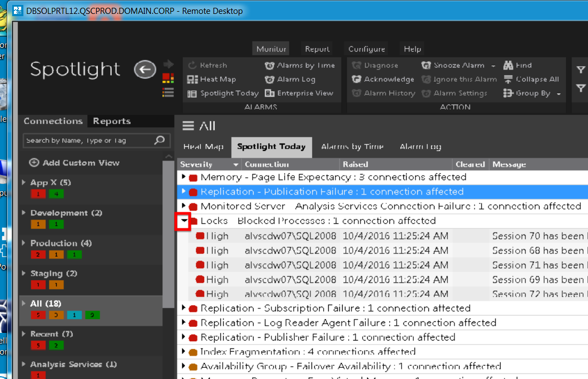Image resolution: width=588 pixels, height=379 pixels.
Task: Open the Configure menu
Action: tap(367, 49)
